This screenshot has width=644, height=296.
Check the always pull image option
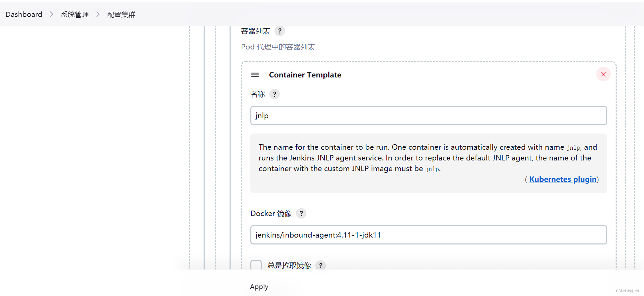tap(256, 265)
